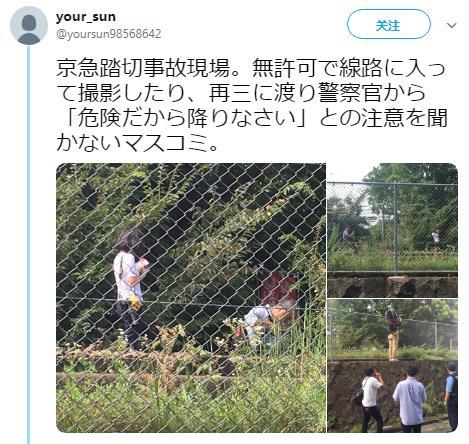Viewport: 469px width, 444px height.
Task: Open the tweet options chevron menu
Action: 451,25
